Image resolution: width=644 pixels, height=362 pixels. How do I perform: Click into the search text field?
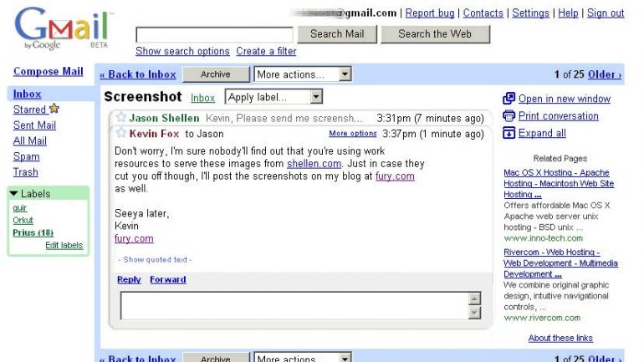(214, 35)
